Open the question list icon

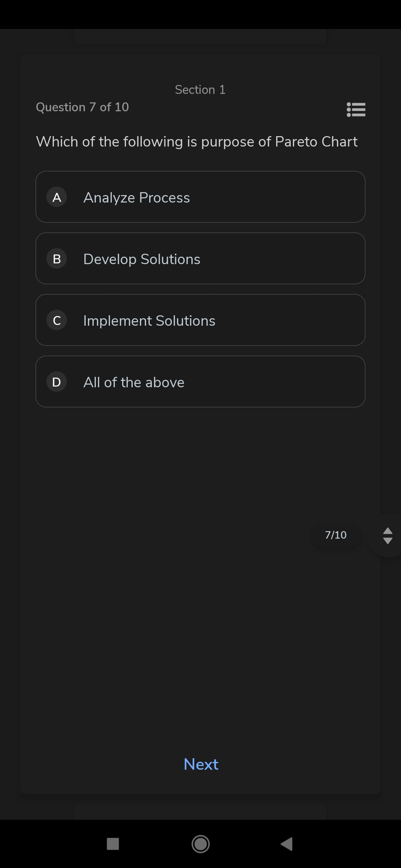356,109
